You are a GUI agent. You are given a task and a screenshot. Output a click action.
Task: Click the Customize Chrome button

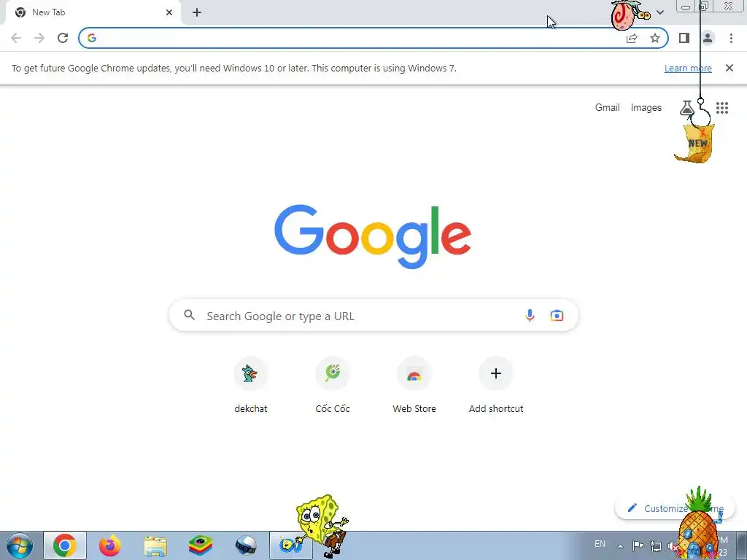[x=675, y=508]
